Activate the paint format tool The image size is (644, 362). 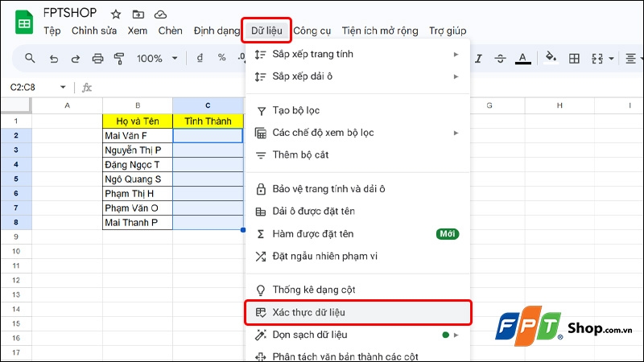(x=119, y=59)
